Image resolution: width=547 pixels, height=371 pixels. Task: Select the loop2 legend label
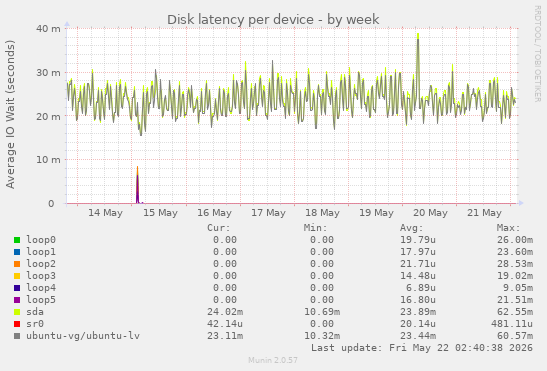41,264
